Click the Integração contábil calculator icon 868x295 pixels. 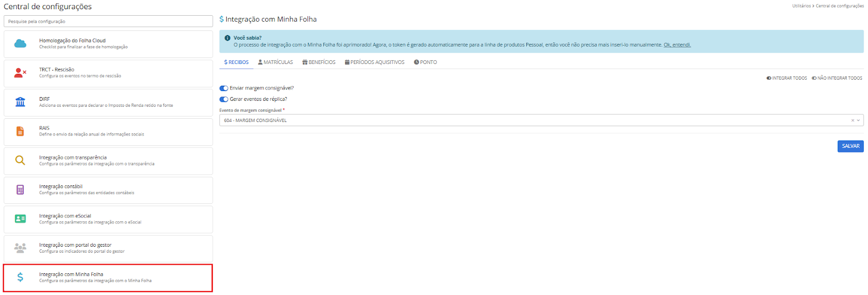[x=20, y=190]
